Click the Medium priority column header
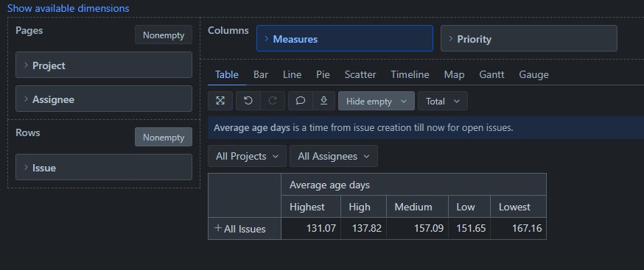Screen dimensions: 644x270 417,207
